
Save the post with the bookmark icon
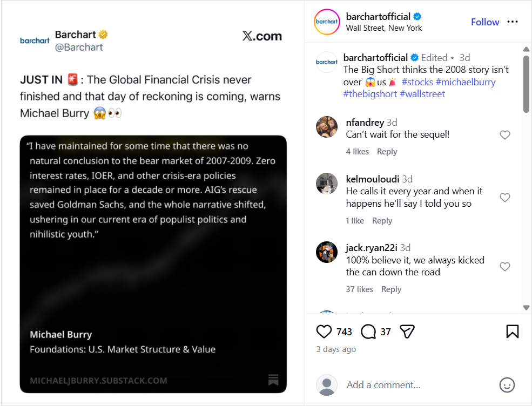pos(512,331)
